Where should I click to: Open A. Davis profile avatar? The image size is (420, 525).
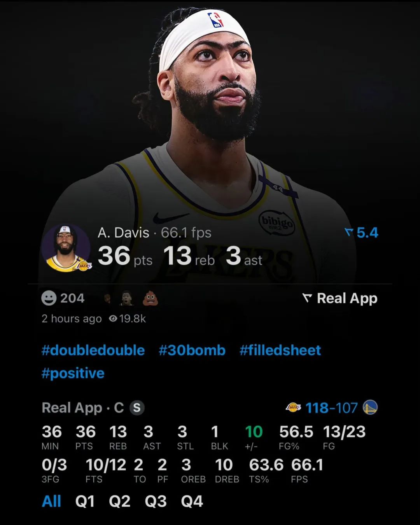66,248
